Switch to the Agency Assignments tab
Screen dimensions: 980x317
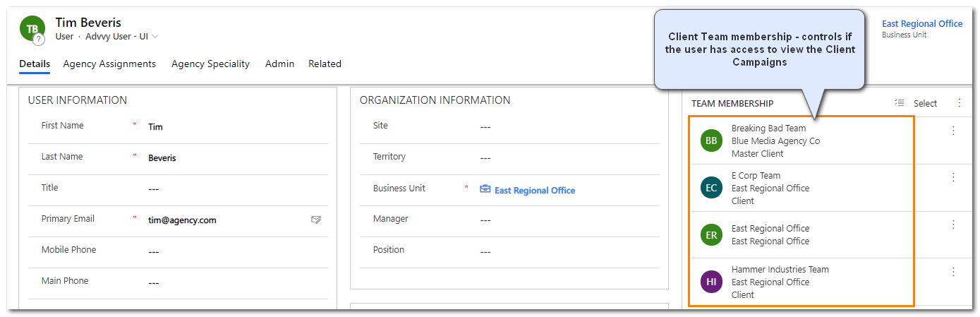(109, 64)
